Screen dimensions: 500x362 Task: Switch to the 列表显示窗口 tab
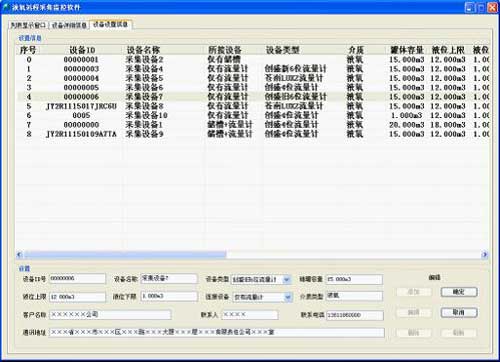[x=28, y=25]
